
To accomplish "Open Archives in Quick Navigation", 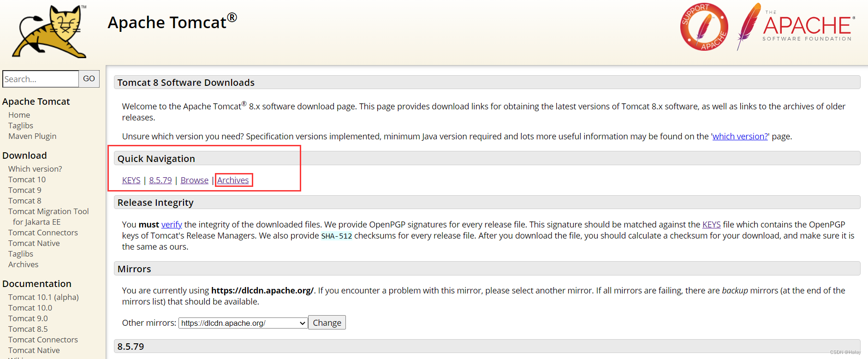I will coord(233,180).
